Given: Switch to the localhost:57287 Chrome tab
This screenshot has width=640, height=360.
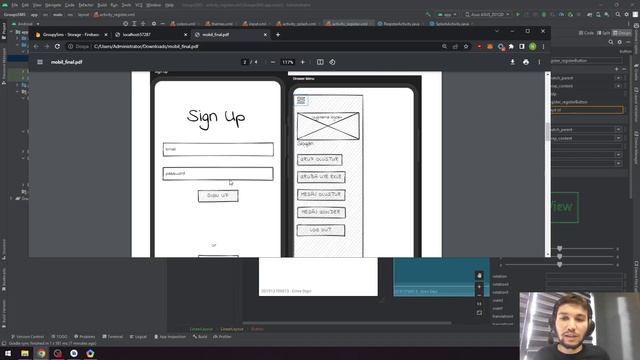Looking at the screenshot, I should [151, 35].
